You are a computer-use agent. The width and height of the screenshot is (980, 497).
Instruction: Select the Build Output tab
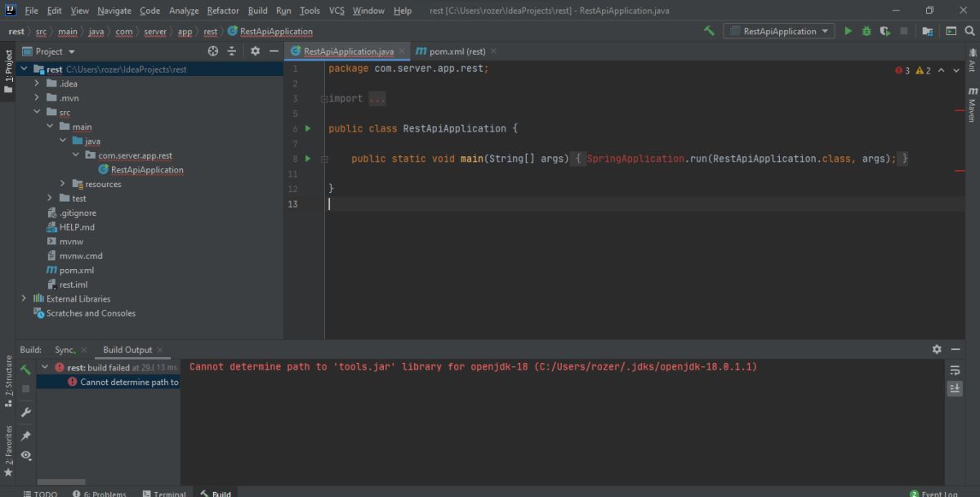127,350
